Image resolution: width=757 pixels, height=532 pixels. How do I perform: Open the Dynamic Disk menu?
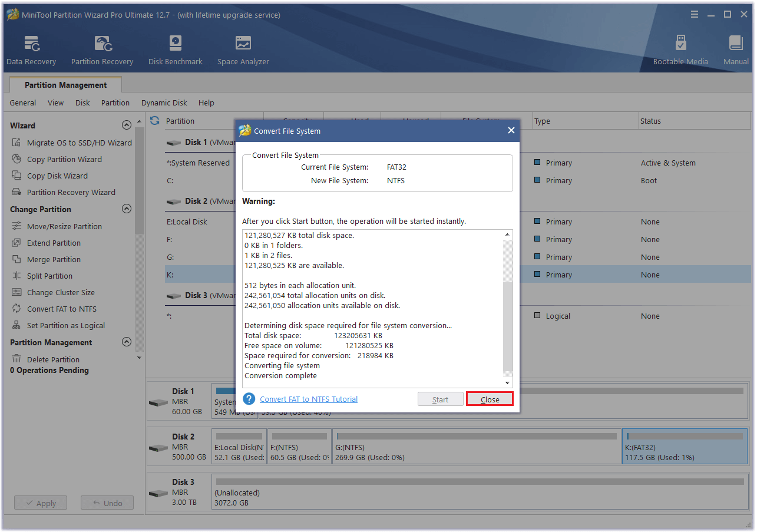pos(164,103)
